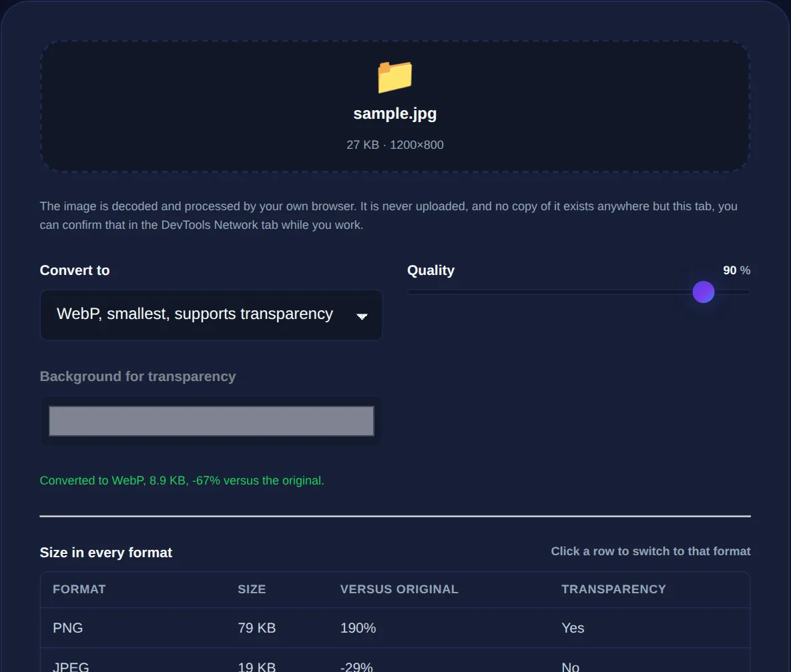Click the Converted to WebP status message
The height and width of the screenshot is (672, 791).
coord(182,480)
